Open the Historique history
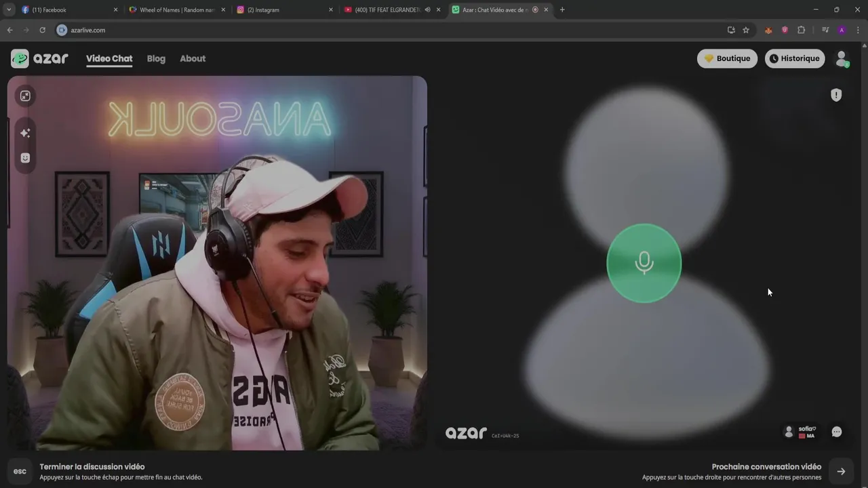This screenshot has width=868, height=488. [795, 58]
